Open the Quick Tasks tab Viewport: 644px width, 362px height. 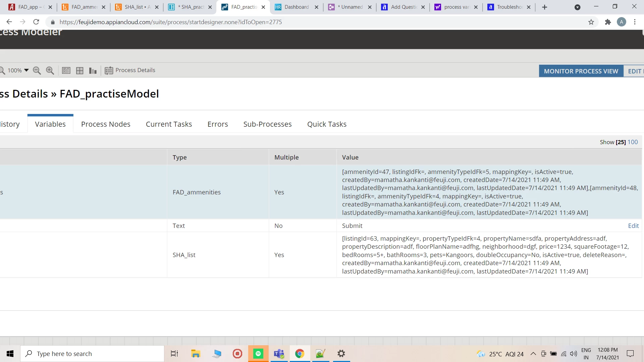[x=327, y=124]
